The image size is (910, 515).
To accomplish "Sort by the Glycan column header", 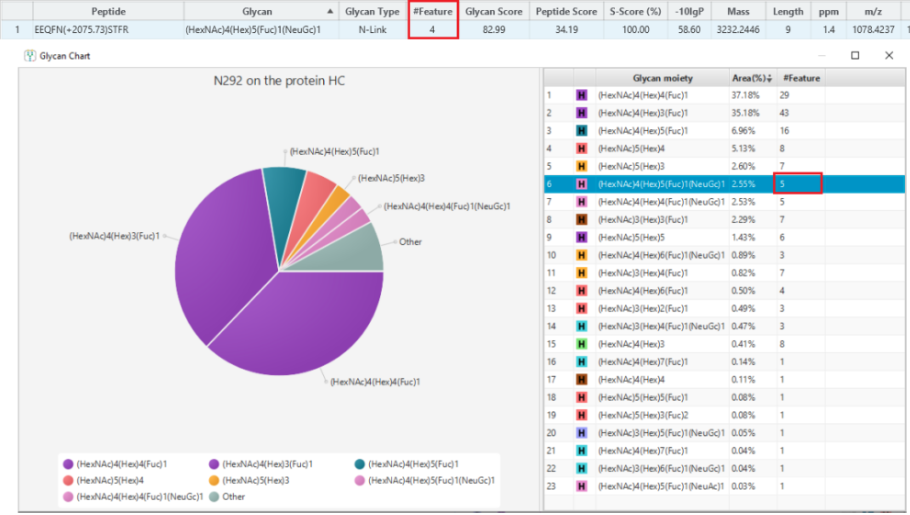I will [257, 11].
